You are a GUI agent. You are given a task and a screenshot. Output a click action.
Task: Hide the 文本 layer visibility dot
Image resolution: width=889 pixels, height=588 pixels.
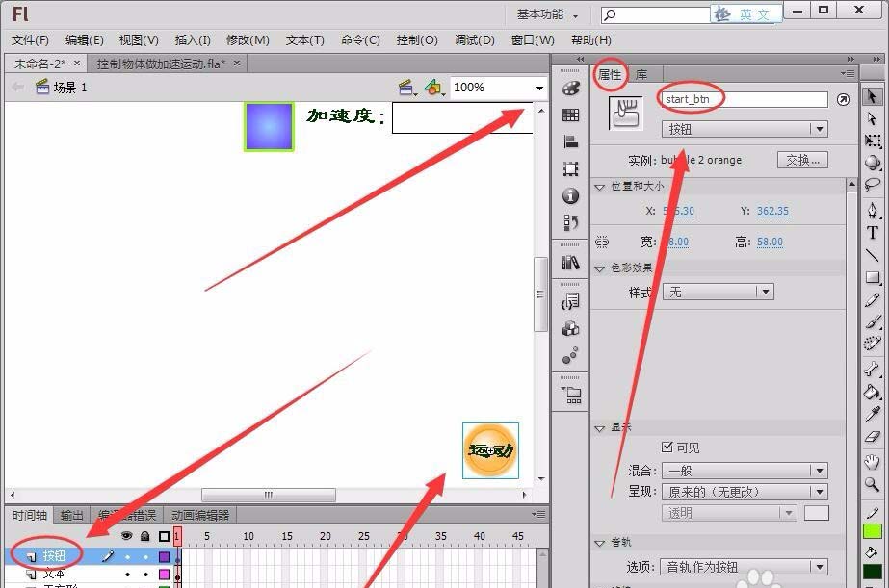coord(127,575)
